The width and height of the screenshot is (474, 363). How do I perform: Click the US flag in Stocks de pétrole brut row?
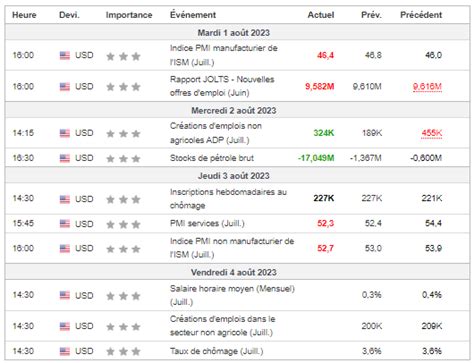[65, 158]
